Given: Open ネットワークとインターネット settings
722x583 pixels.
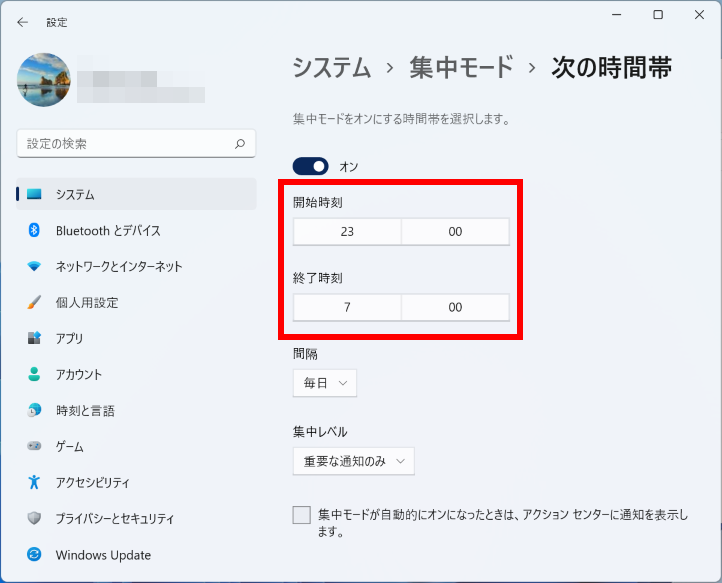Looking at the screenshot, I should (x=136, y=266).
